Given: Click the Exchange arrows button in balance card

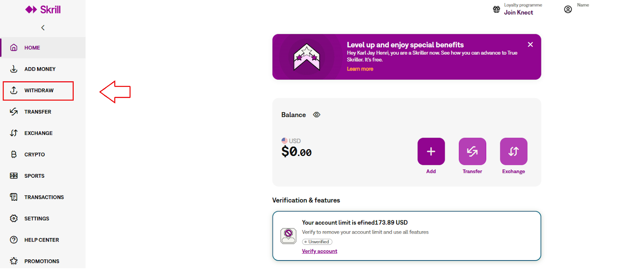Looking at the screenshot, I should (514, 152).
